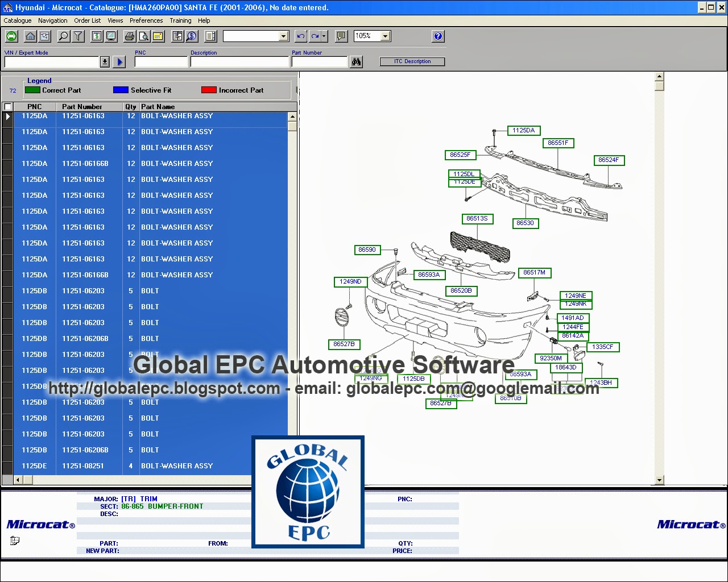Open the Search magnifier tool
Viewport: 728px width, 582px height.
point(63,36)
